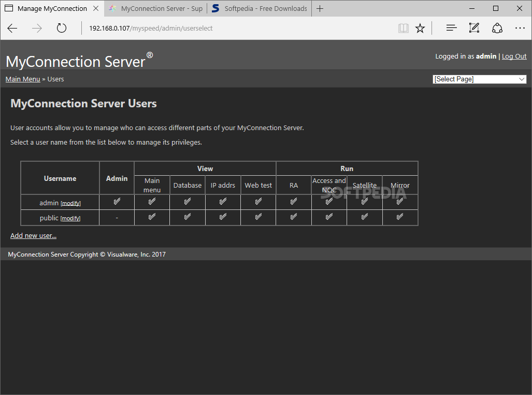Click admin row Mirror checkmark
Viewport: 532px width, 395px height.
[400, 202]
